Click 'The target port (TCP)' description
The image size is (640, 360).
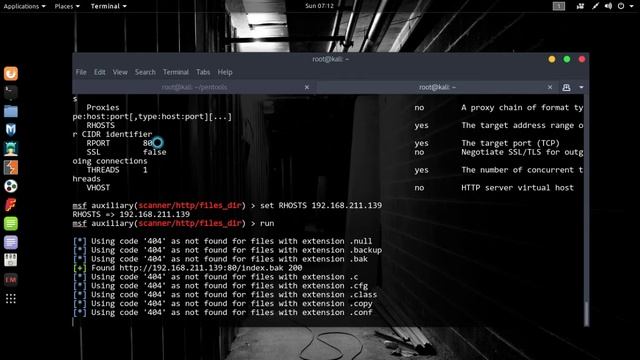tap(510, 143)
